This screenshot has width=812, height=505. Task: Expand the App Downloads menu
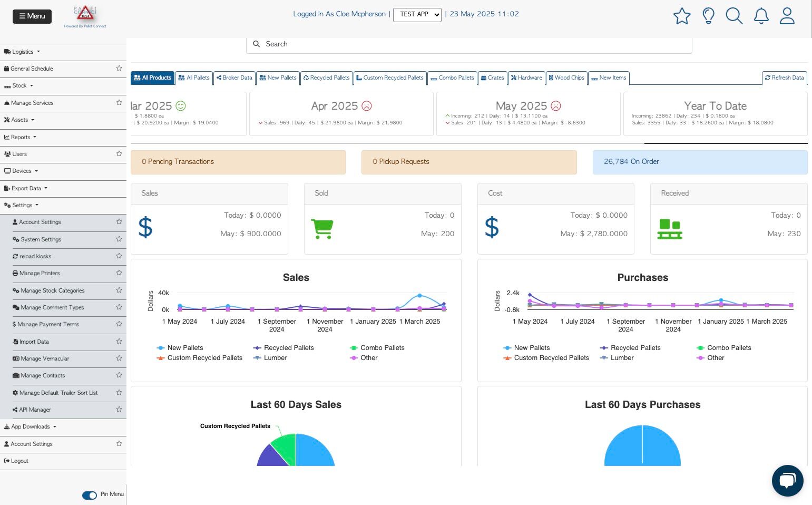[x=30, y=426]
